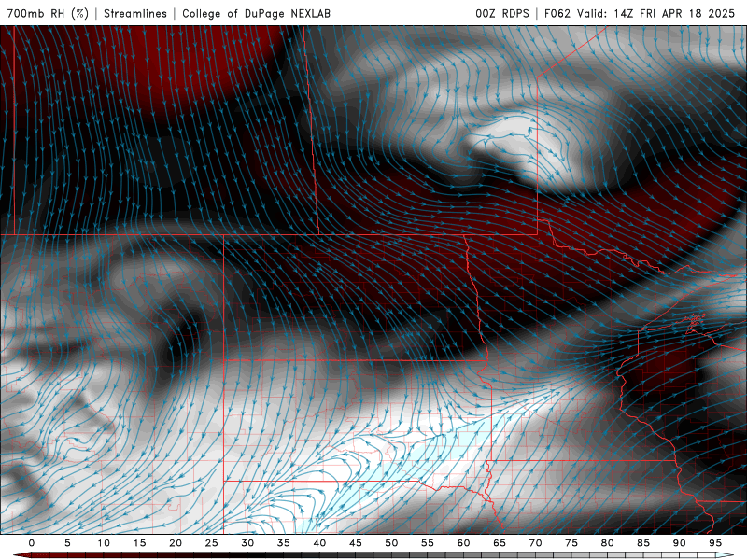This screenshot has width=747, height=560.
Task: Click the '15' value on the color scale
Action: tap(139, 543)
